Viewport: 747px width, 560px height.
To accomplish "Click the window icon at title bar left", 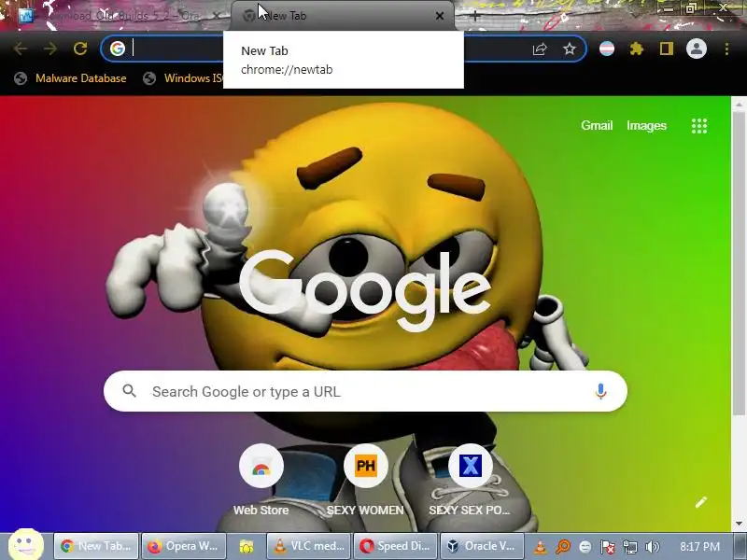I will [x=25, y=16].
